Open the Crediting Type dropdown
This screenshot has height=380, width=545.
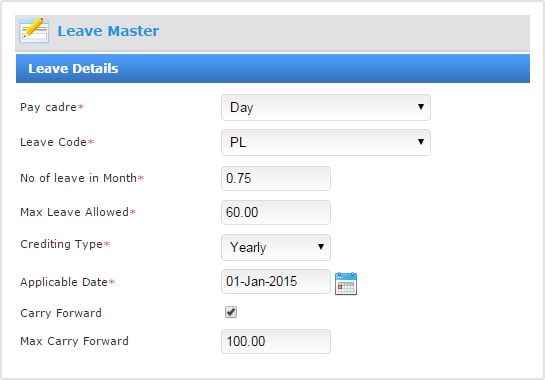click(276, 247)
